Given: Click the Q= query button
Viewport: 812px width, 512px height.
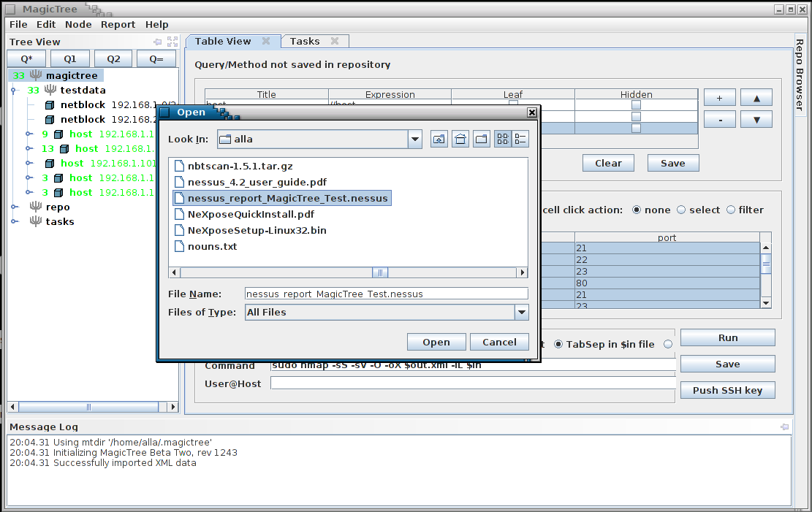Looking at the screenshot, I should click(156, 59).
